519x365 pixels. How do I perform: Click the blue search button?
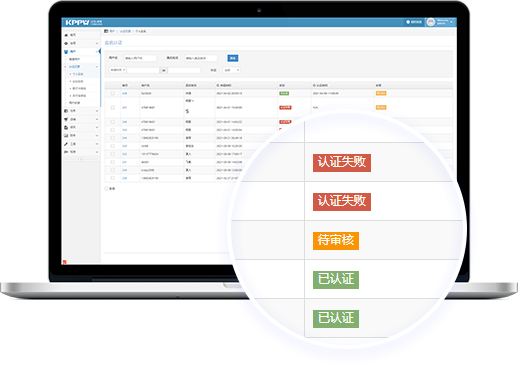233,58
